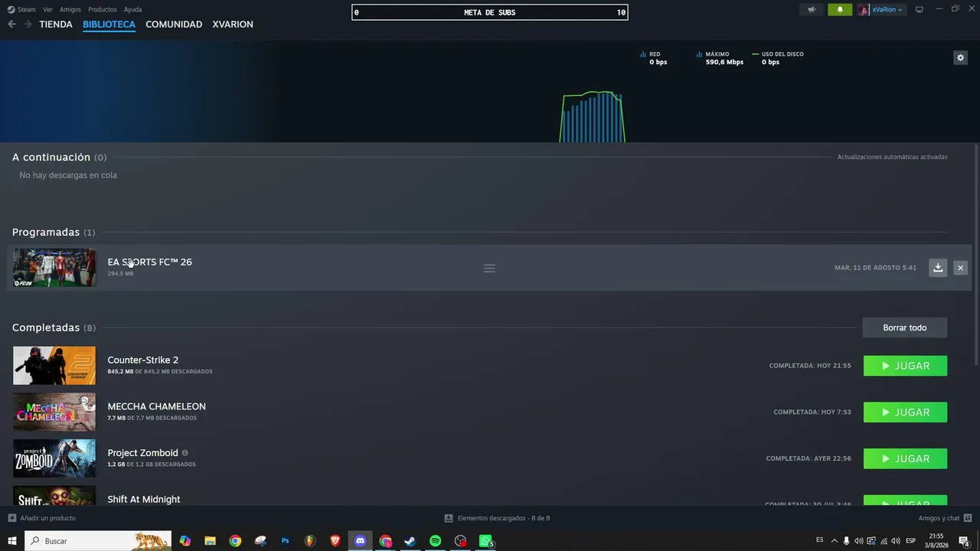Click the META DE SUBS overlay bar
This screenshot has height=551, width=980.
(x=490, y=12)
